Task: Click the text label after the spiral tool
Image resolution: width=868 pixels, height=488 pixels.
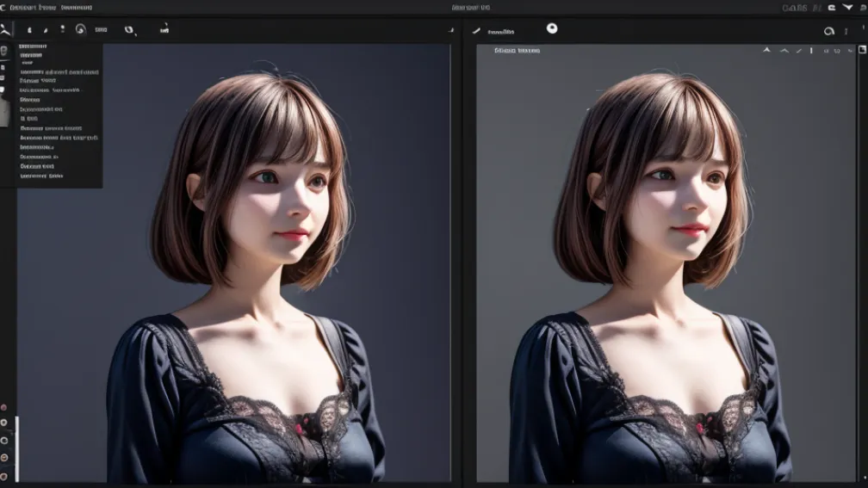Action: 101,30
